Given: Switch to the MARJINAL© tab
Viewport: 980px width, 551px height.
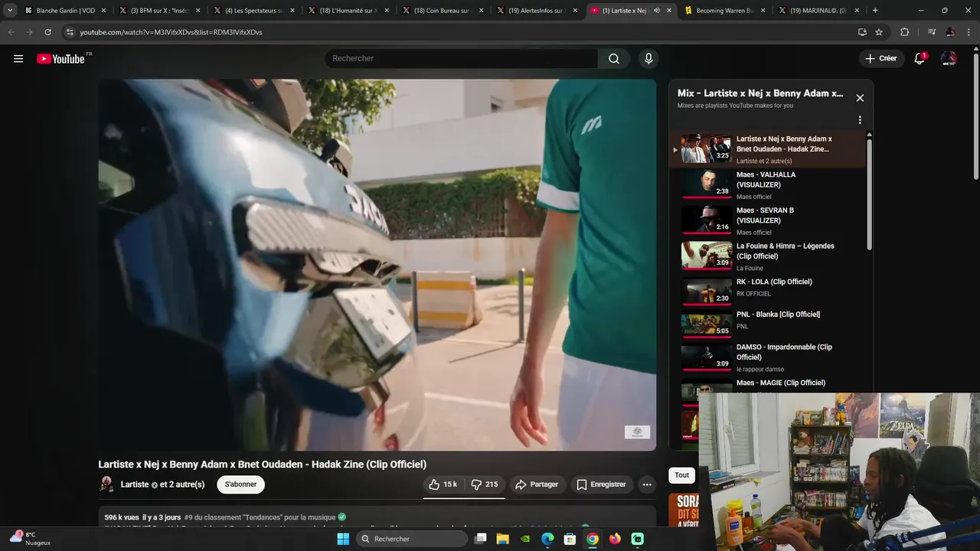Looking at the screenshot, I should [818, 11].
